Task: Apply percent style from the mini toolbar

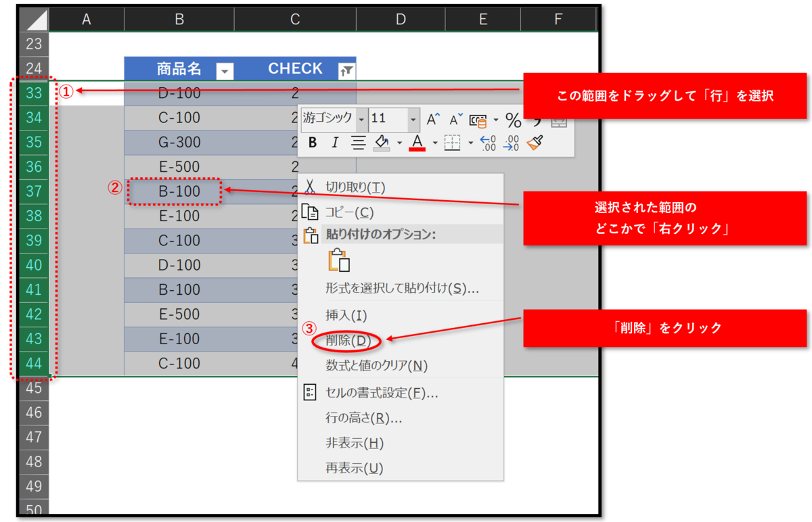Action: tap(514, 120)
